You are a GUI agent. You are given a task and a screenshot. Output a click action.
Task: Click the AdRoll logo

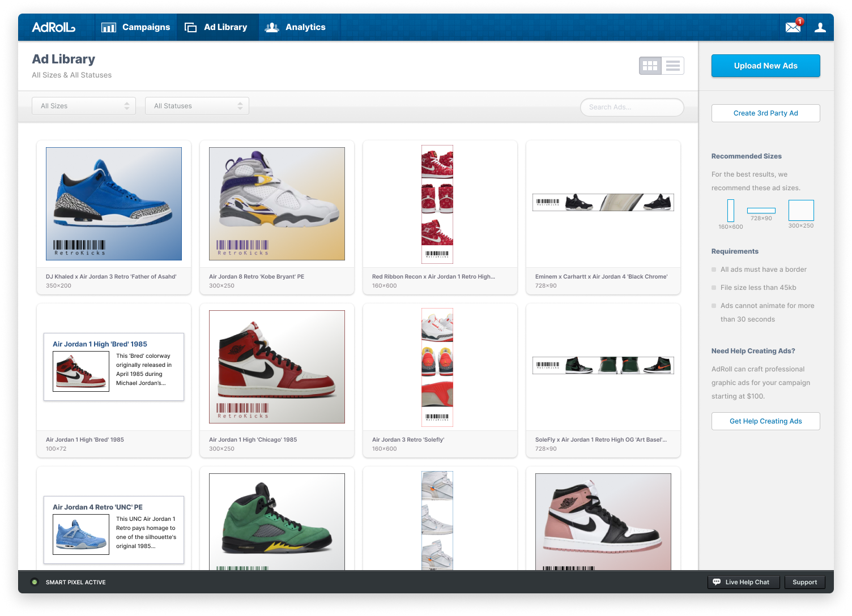pos(53,27)
